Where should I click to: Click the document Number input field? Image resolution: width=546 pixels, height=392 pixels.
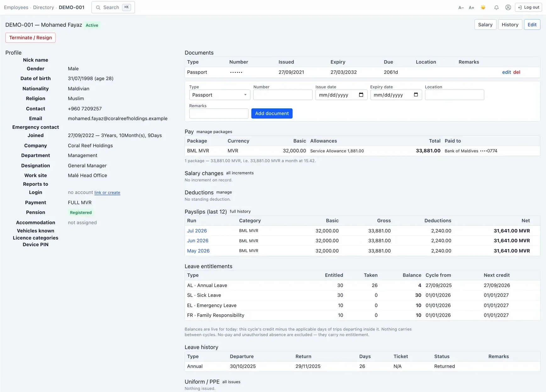(x=283, y=95)
